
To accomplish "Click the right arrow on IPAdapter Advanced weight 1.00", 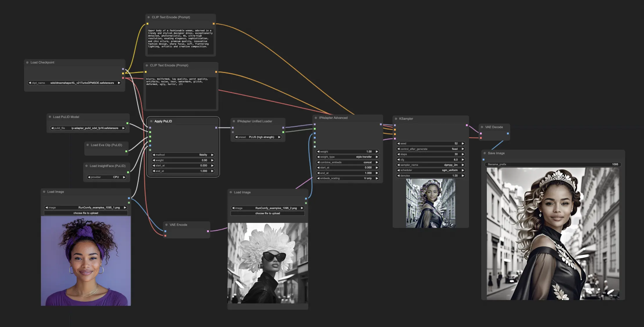I will (377, 152).
